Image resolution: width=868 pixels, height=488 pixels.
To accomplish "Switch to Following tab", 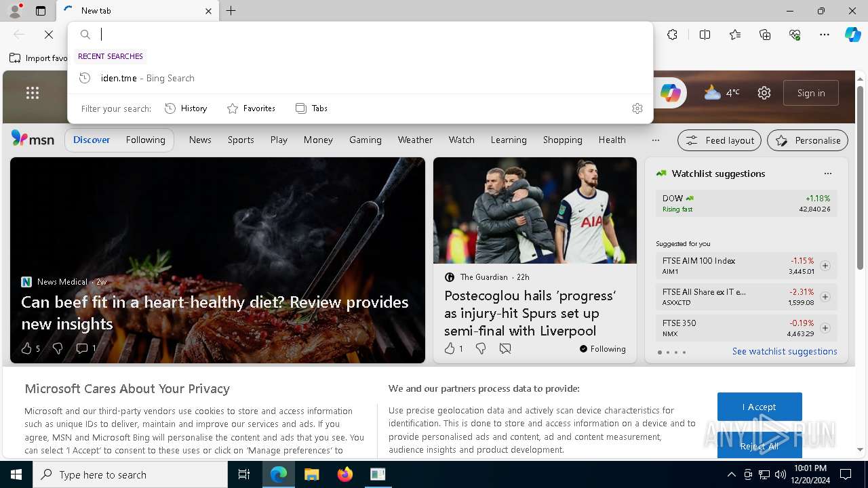I will tap(145, 140).
